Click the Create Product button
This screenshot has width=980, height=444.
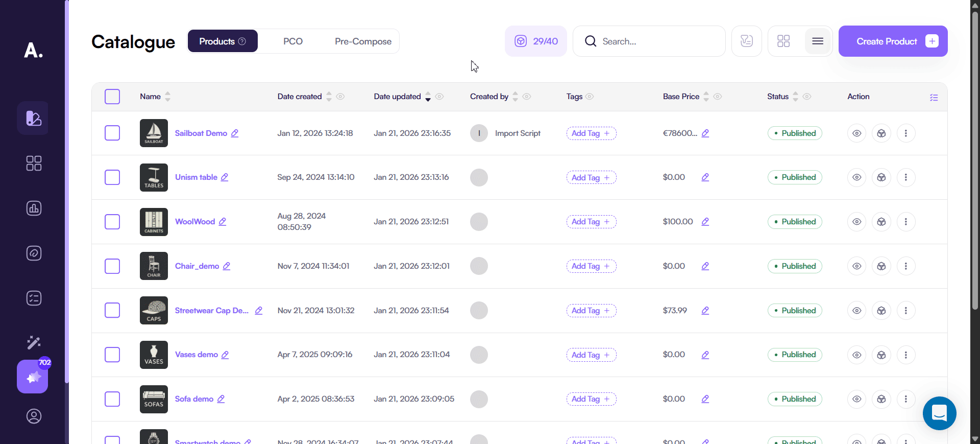[893, 41]
